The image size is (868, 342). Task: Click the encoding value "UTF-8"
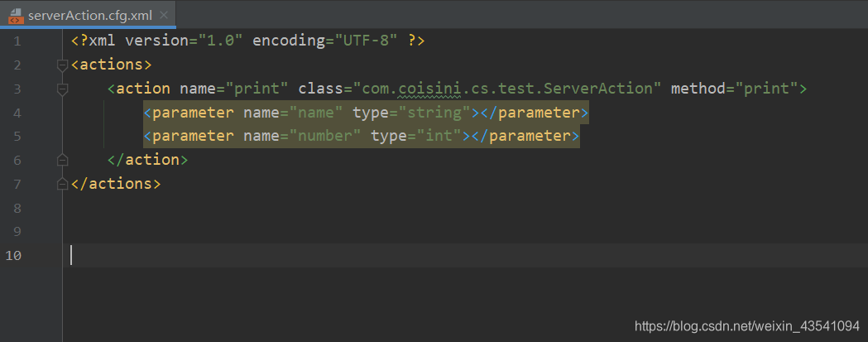(366, 41)
